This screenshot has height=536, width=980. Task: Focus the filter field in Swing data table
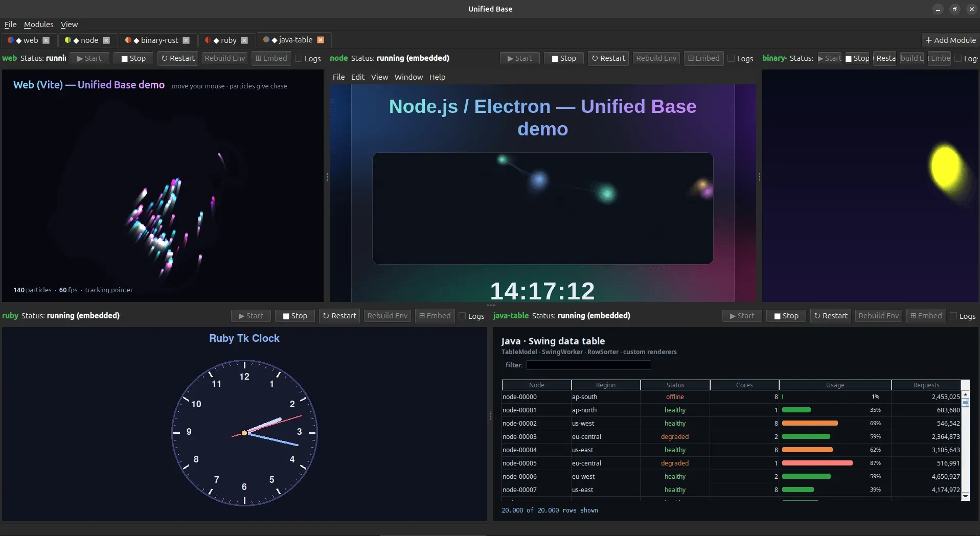click(x=589, y=365)
